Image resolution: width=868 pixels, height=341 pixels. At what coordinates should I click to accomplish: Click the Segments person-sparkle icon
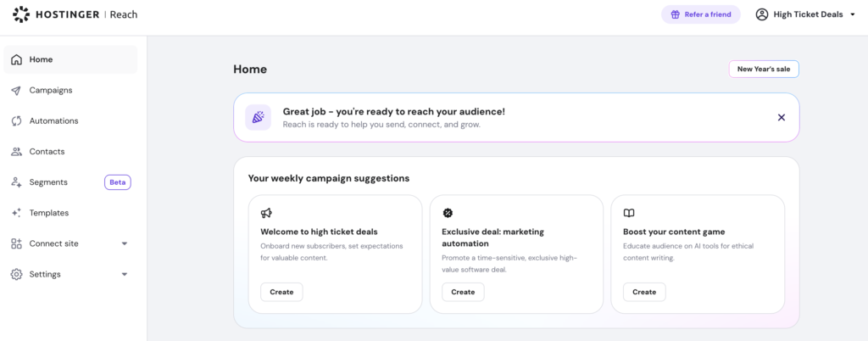point(17,182)
